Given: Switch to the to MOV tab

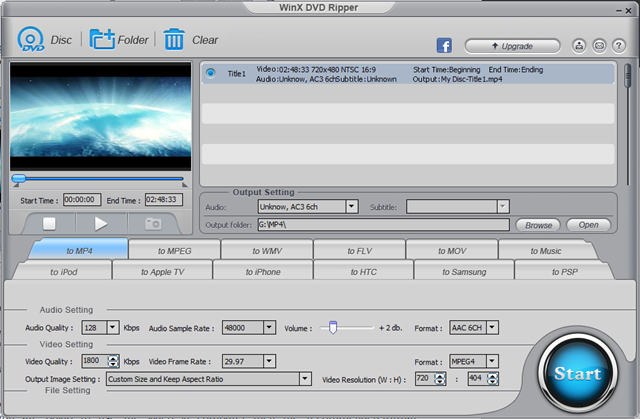Looking at the screenshot, I should [x=452, y=251].
